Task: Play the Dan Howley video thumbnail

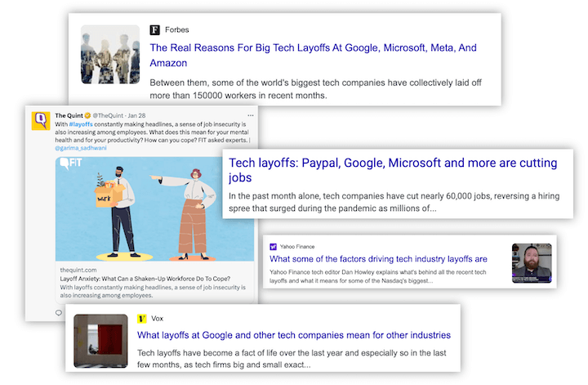Action: coord(532,263)
